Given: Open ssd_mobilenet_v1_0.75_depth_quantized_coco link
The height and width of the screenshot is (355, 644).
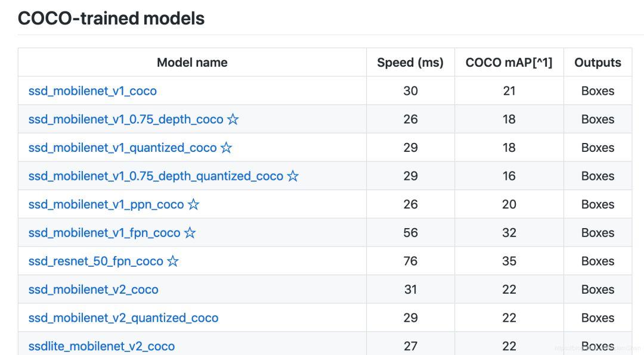Looking at the screenshot, I should coord(156,176).
